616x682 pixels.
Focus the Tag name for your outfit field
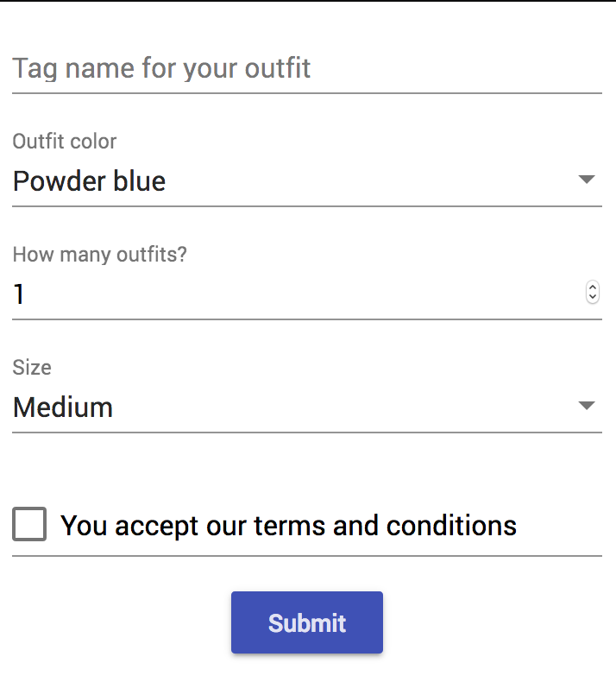[307, 69]
